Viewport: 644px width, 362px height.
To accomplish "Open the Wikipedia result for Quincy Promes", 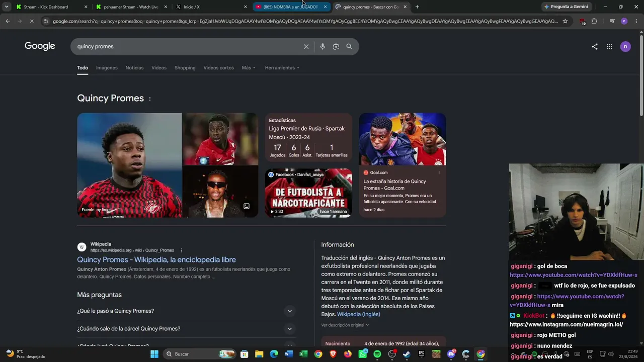I will point(156,260).
